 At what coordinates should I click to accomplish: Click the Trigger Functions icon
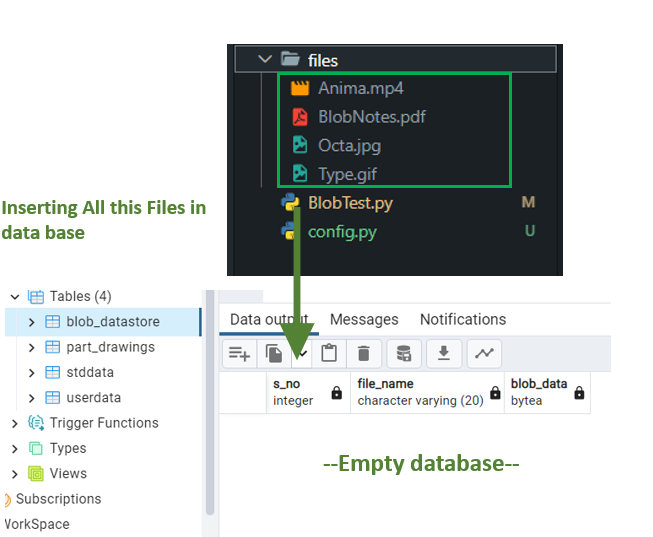(x=36, y=423)
